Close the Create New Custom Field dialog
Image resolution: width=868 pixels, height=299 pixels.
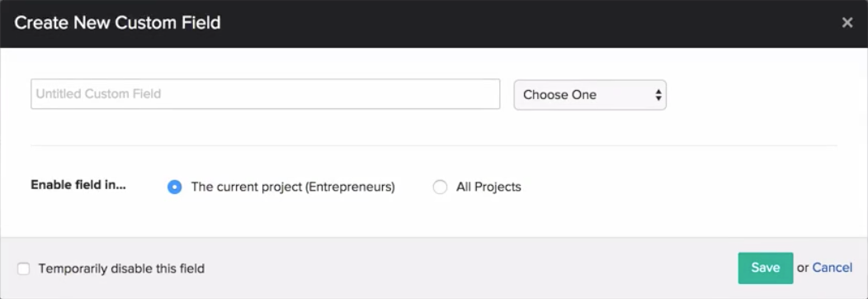(847, 22)
